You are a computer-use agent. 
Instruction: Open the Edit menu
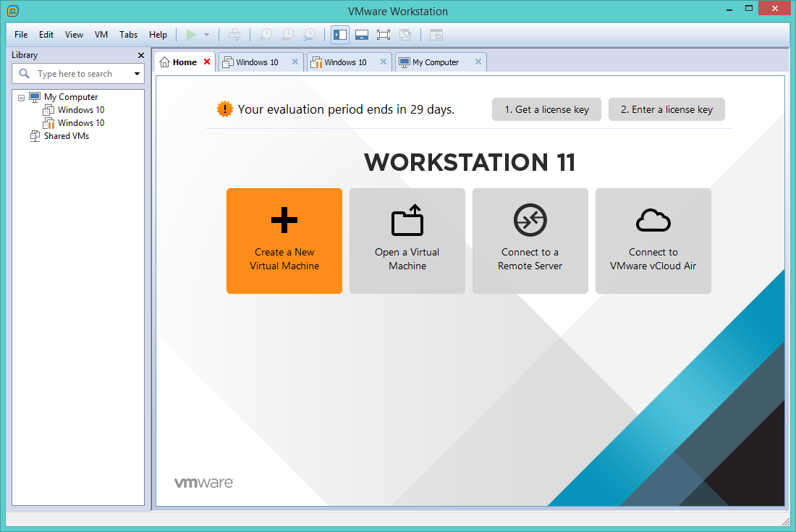tap(46, 35)
